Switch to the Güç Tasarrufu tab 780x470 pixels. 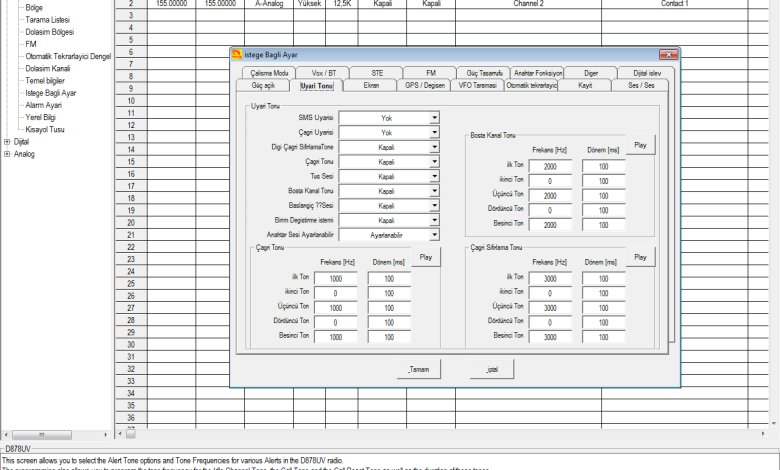(485, 73)
